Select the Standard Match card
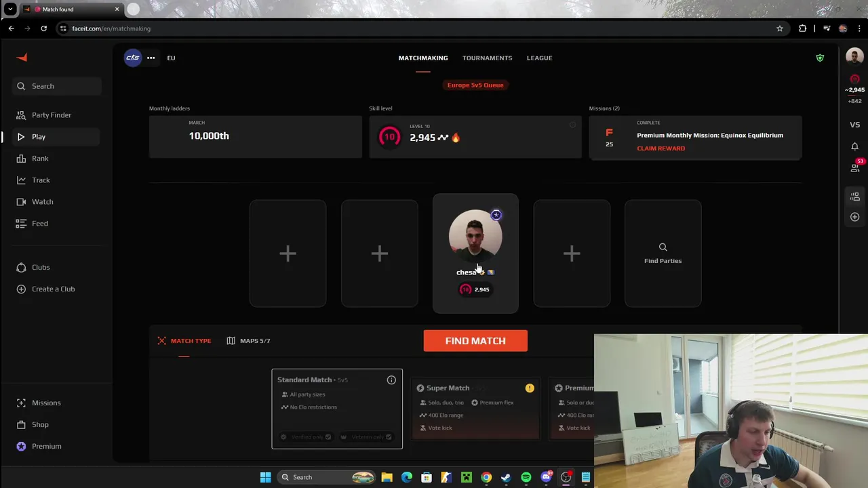 (337, 409)
